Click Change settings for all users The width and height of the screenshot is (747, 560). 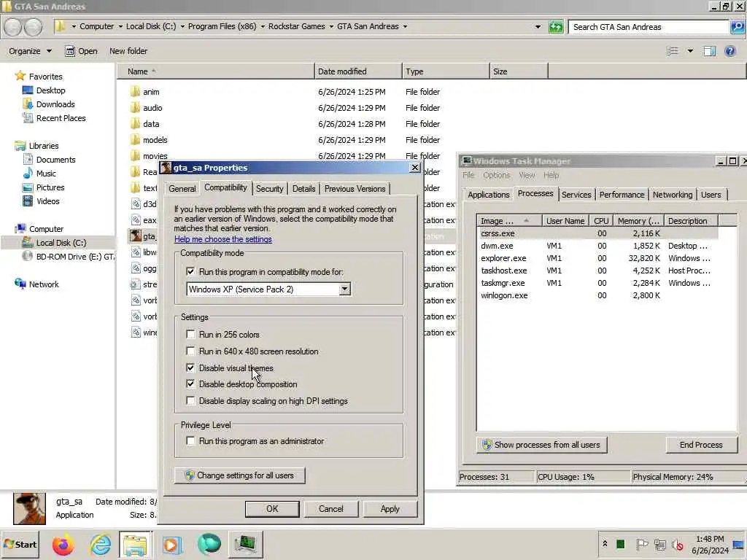point(239,475)
